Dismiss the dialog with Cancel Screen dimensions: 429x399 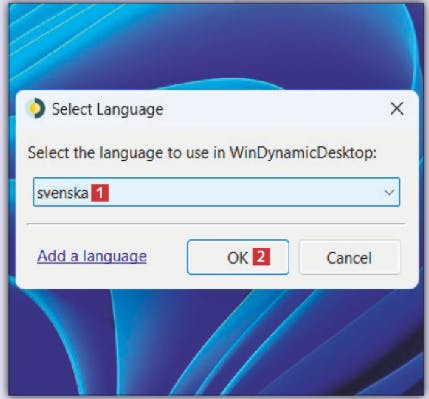[x=350, y=257]
